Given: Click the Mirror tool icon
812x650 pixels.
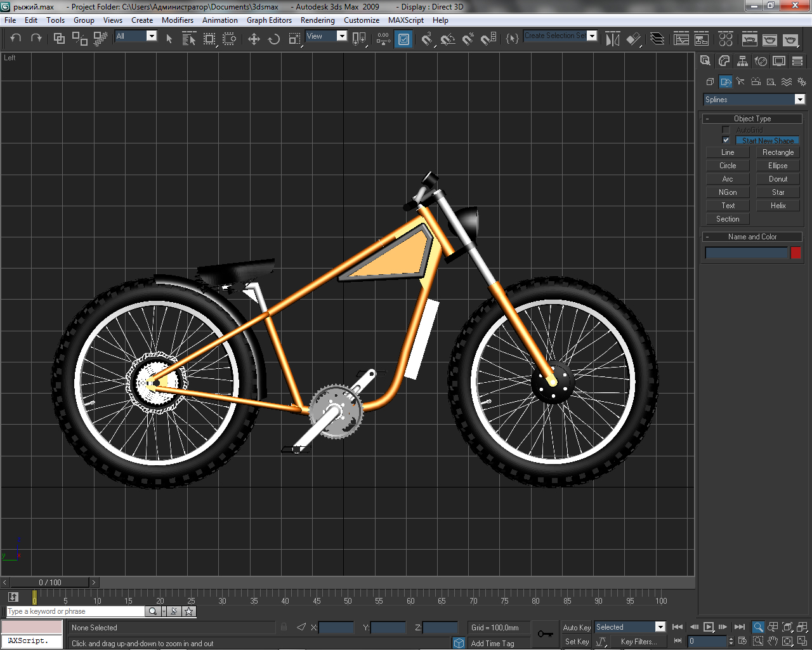Looking at the screenshot, I should 612,39.
